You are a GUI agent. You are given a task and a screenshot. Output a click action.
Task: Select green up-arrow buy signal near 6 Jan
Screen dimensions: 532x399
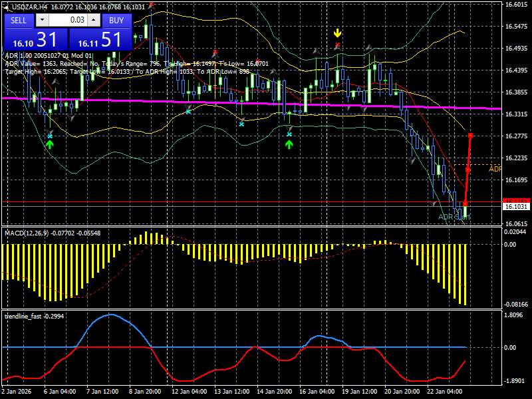[50, 145]
